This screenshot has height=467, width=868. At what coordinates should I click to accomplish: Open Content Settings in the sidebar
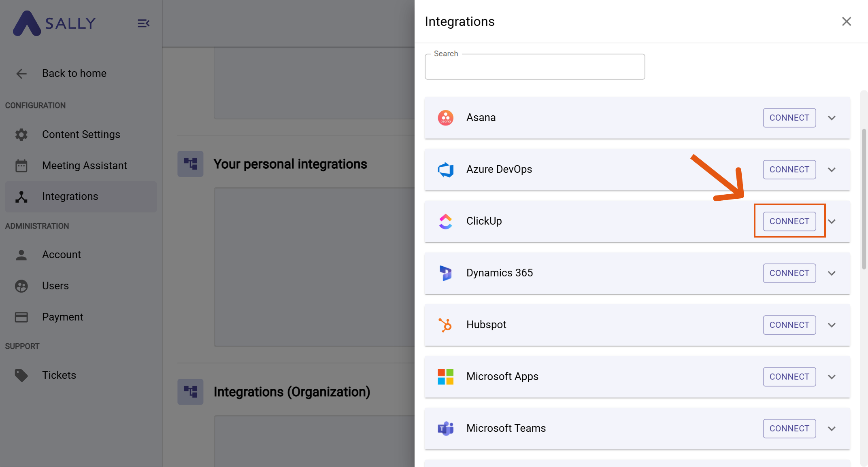click(x=81, y=134)
